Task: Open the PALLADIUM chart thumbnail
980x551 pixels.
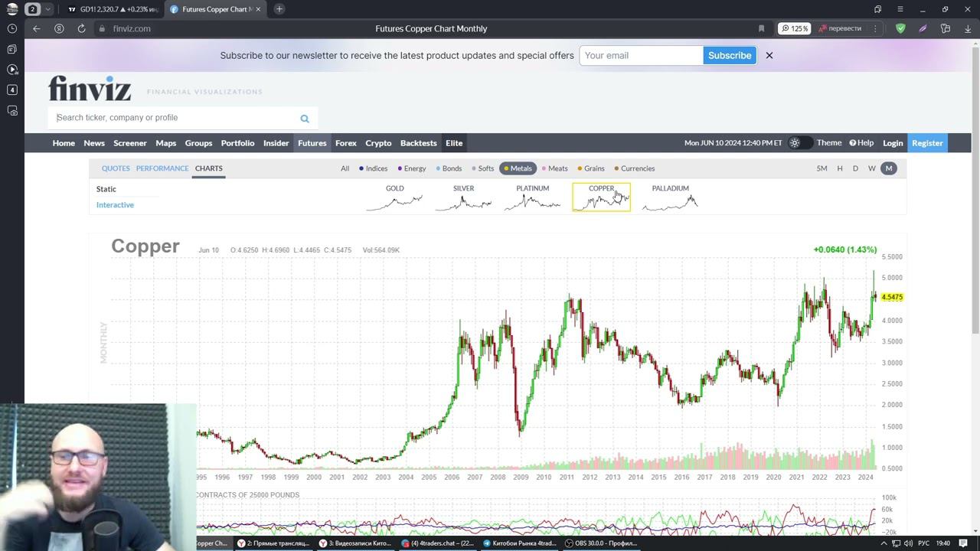Action: coord(670,197)
